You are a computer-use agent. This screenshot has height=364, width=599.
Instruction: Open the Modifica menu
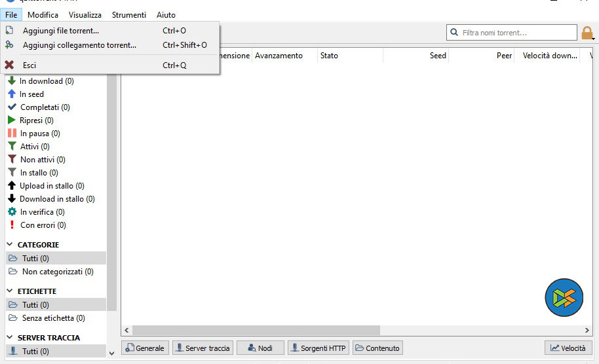point(43,15)
